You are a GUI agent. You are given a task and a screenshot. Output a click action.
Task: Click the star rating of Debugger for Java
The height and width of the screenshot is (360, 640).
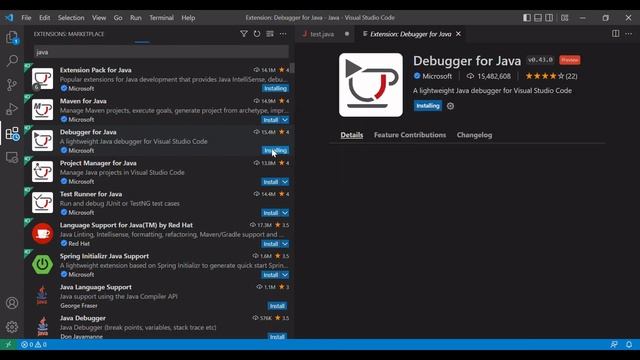click(x=551, y=76)
